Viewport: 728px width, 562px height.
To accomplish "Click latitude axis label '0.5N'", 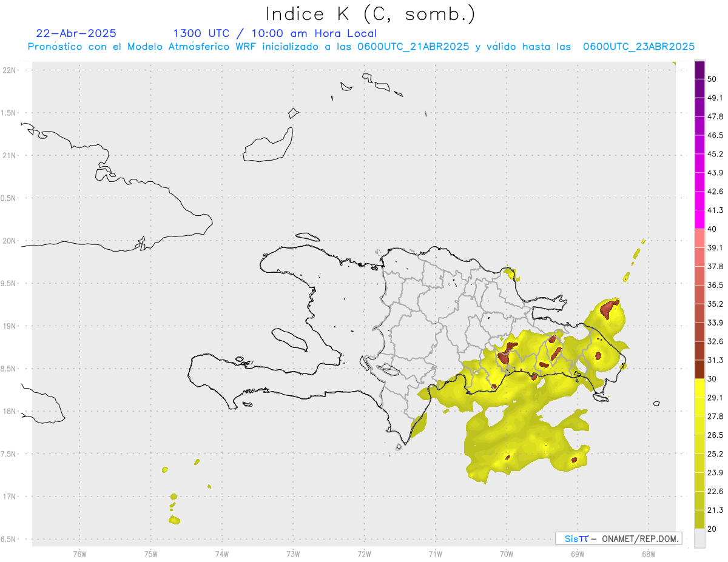I will 9,198.
